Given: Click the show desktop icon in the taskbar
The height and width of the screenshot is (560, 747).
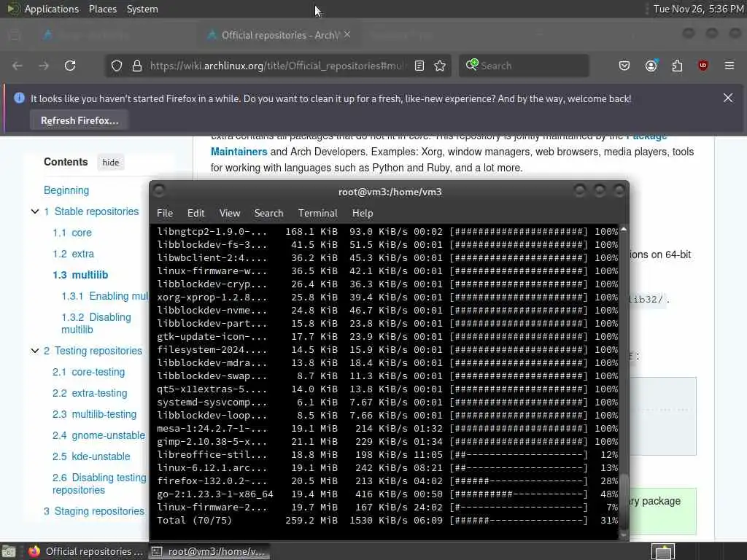Looking at the screenshot, I should tap(9, 551).
